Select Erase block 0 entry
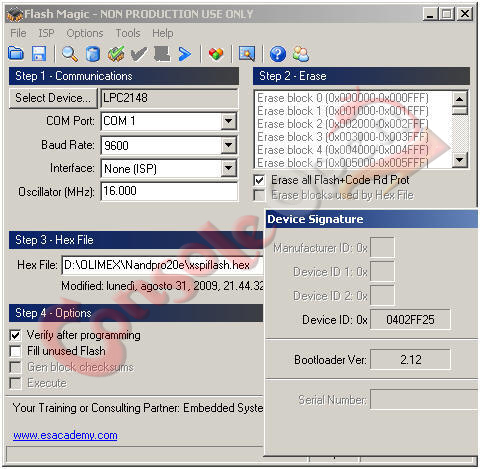Screen dimensions: 480x469 pyautogui.click(x=343, y=98)
